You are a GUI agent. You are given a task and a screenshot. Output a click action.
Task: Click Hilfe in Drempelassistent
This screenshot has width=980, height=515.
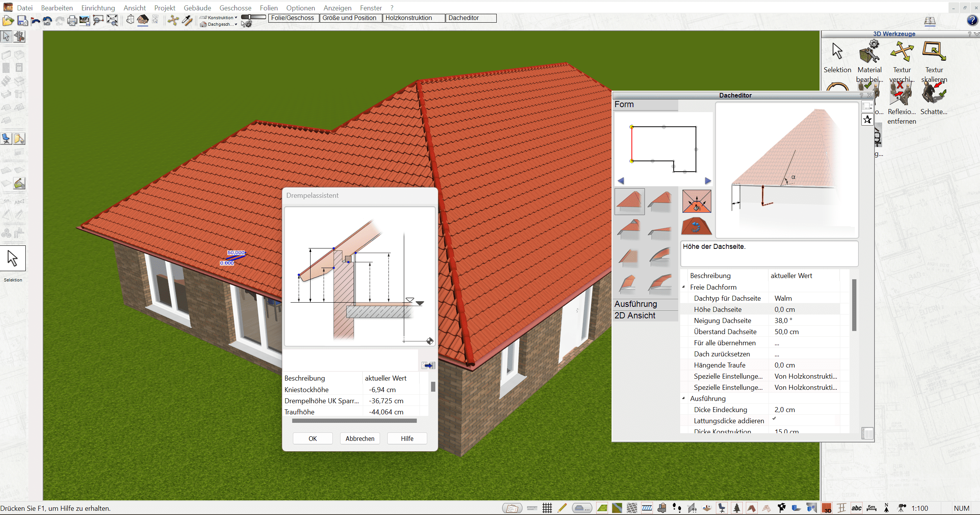point(407,439)
